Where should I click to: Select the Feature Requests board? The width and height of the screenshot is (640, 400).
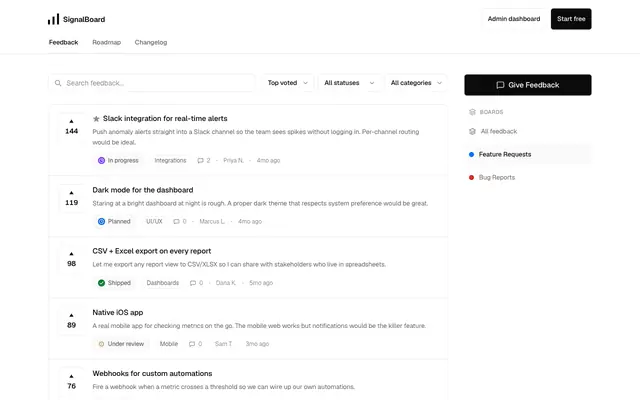[528, 154]
